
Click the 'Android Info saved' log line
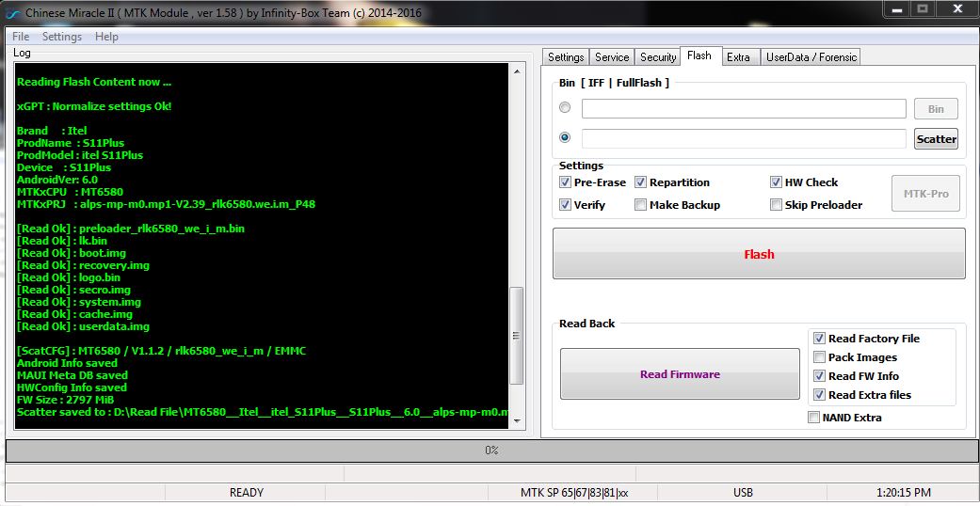[x=67, y=363]
